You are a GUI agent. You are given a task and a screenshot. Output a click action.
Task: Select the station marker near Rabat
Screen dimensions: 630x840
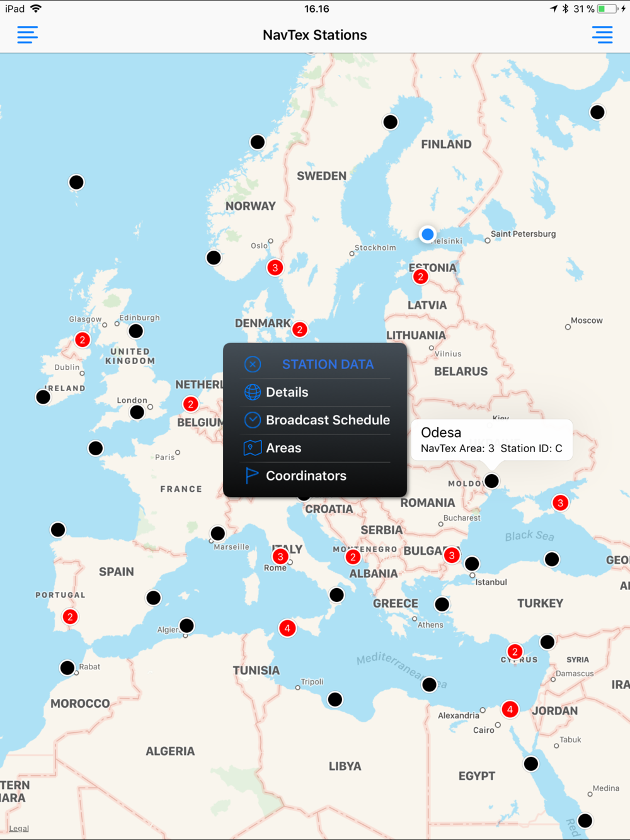(x=67, y=667)
